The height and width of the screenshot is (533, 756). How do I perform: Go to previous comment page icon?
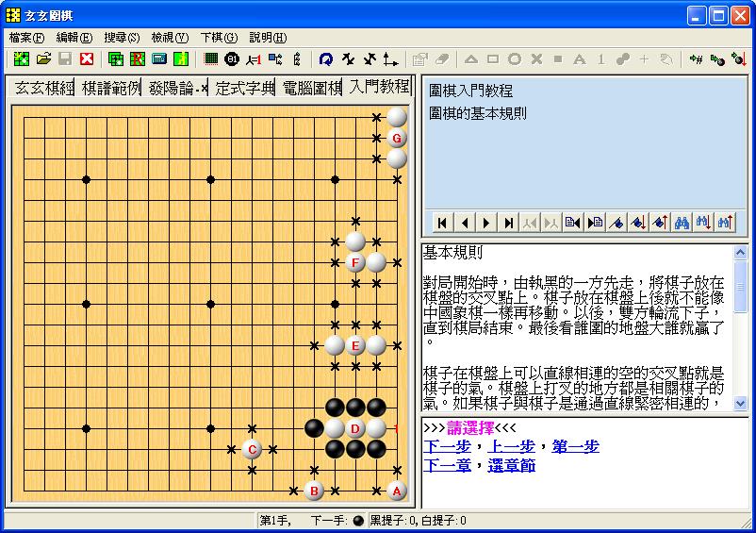572,223
